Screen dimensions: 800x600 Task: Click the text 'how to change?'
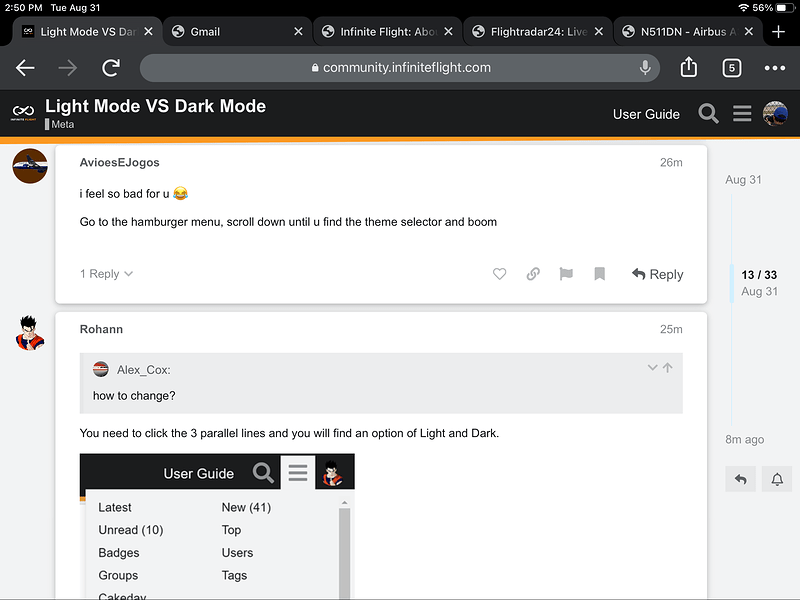(x=134, y=396)
